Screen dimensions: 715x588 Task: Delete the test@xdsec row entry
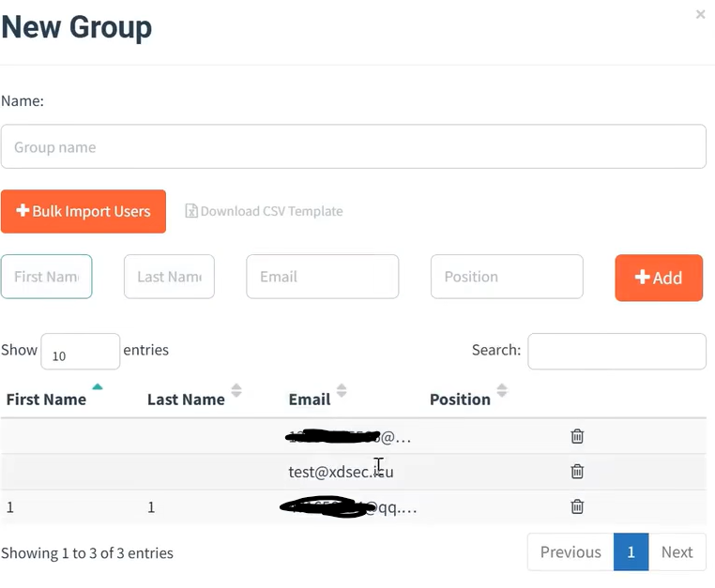577,472
